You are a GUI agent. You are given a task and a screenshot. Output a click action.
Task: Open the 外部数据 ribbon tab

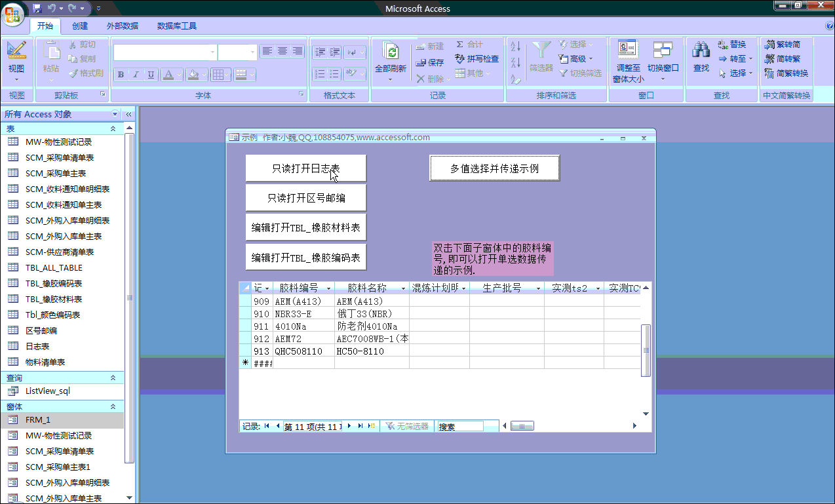[x=123, y=26]
